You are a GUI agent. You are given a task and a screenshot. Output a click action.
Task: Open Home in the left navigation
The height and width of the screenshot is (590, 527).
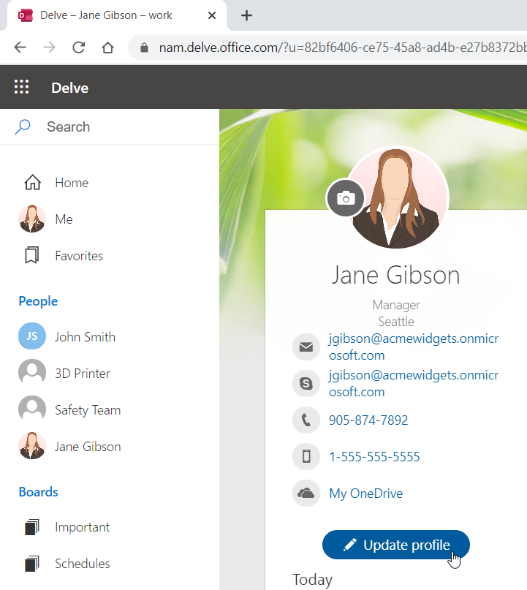(72, 182)
